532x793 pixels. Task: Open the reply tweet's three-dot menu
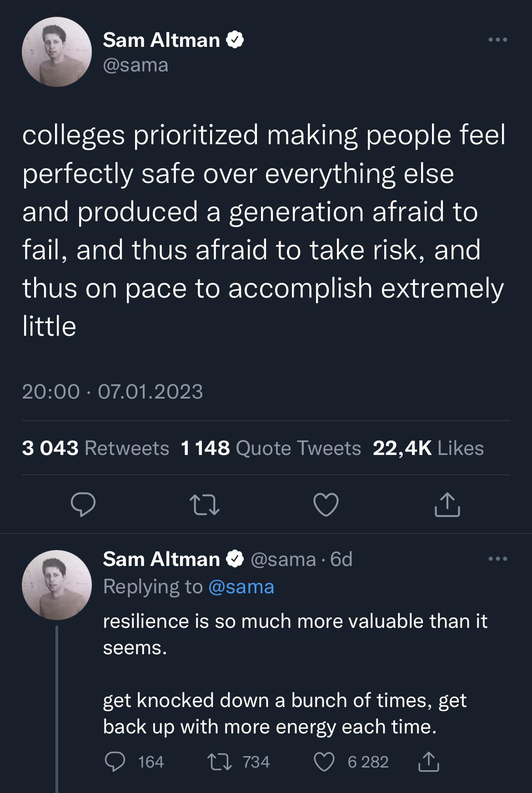497,559
